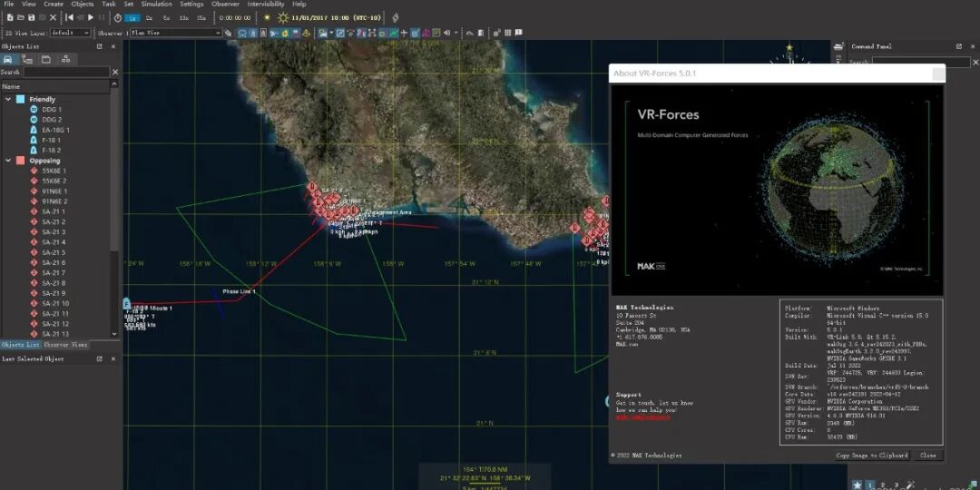The width and height of the screenshot is (980, 490).
Task: Rewind the simulation to the start
Action: click(69, 17)
